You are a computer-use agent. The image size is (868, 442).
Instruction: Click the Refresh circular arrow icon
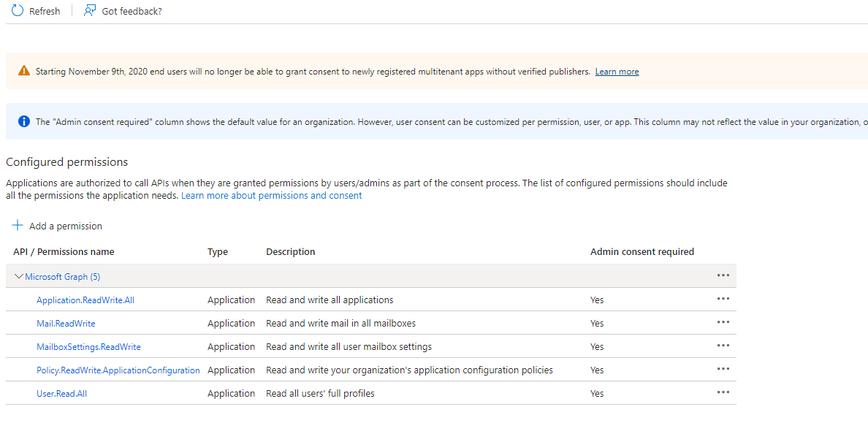tap(18, 10)
